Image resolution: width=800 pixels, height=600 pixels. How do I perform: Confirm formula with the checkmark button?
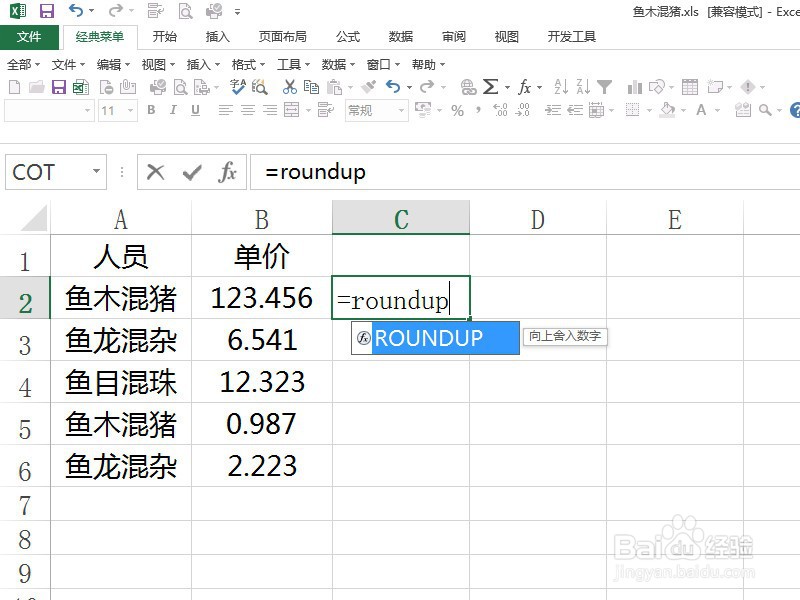tap(190, 172)
